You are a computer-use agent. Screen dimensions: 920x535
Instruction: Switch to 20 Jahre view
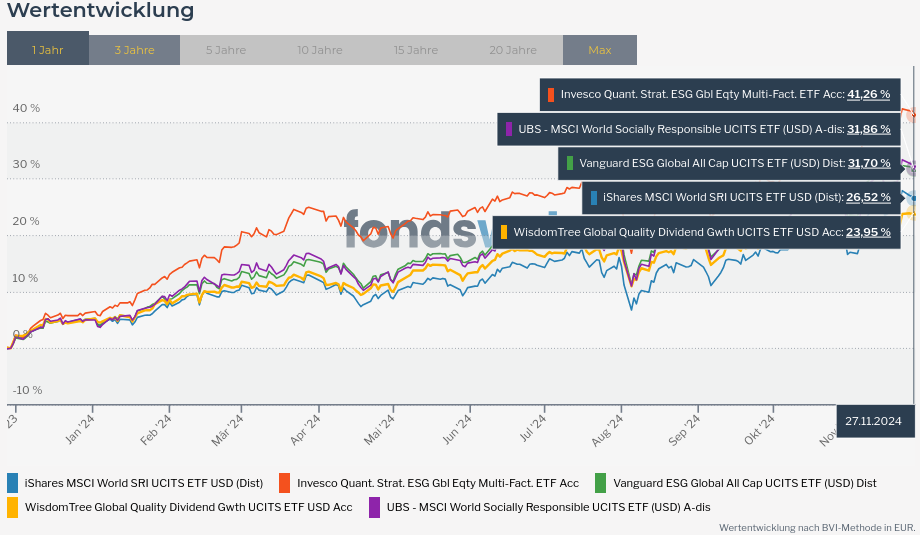512,50
